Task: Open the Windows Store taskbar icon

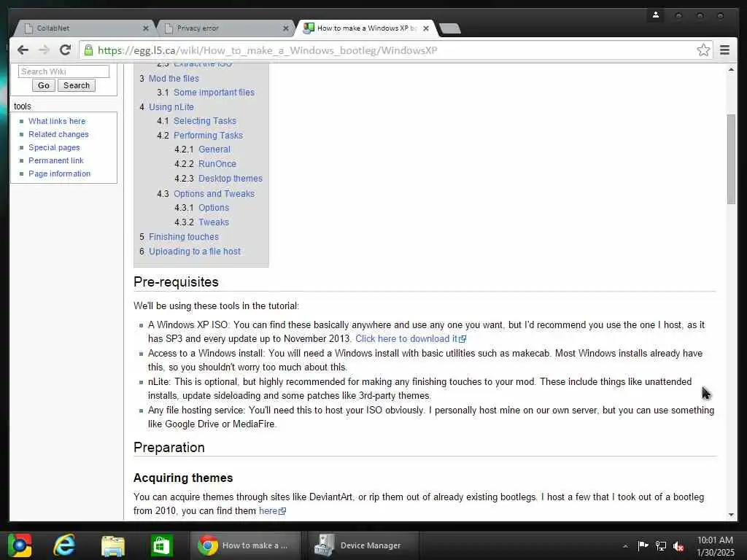Action: pos(161,545)
